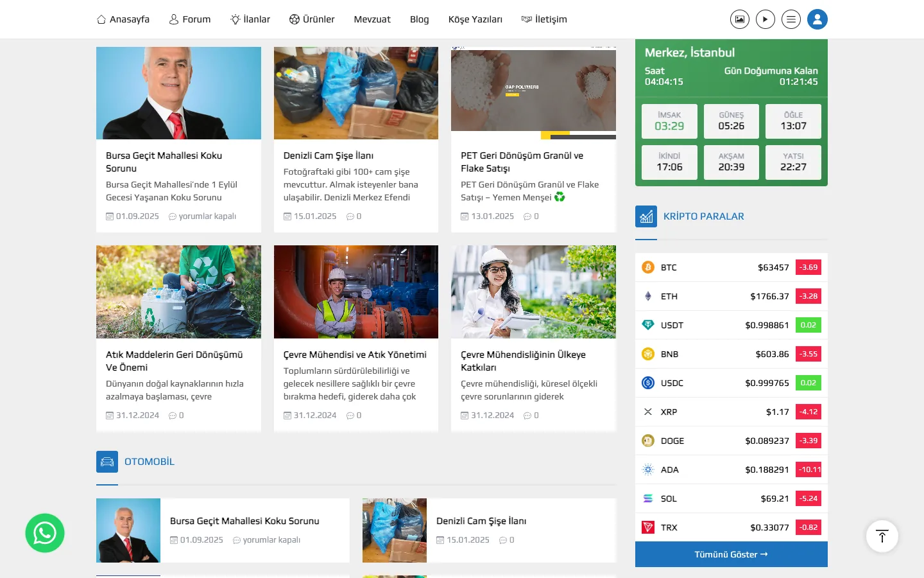This screenshot has height=578, width=924.
Task: Click the YATSI 22:27 prayer time box
Action: (793, 162)
